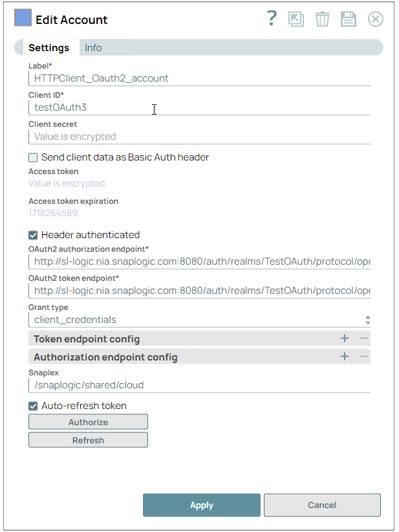Viewport: 399px width, 532px height.
Task: Add an Authorization endpoint config row
Action: click(x=345, y=357)
